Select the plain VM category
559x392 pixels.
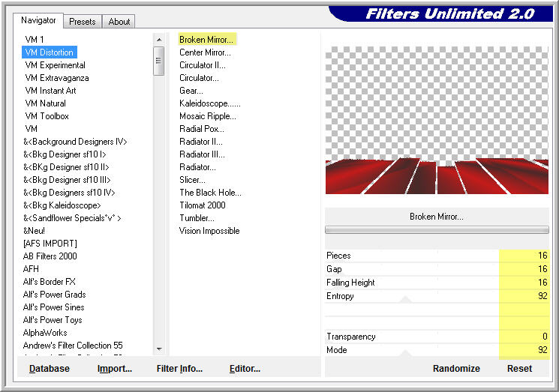pos(32,129)
